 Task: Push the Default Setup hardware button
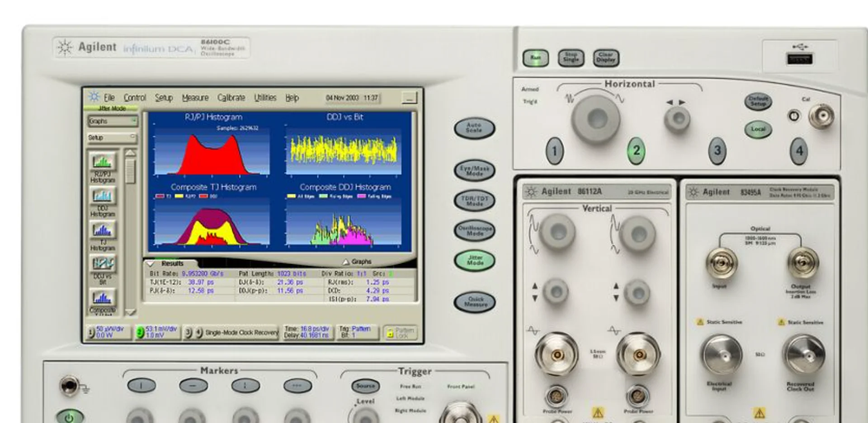click(x=758, y=101)
